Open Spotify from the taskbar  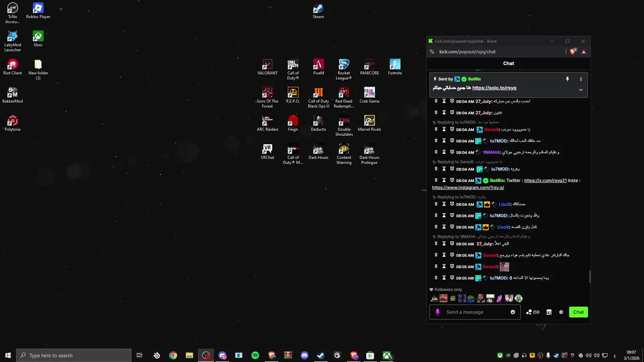click(x=255, y=355)
